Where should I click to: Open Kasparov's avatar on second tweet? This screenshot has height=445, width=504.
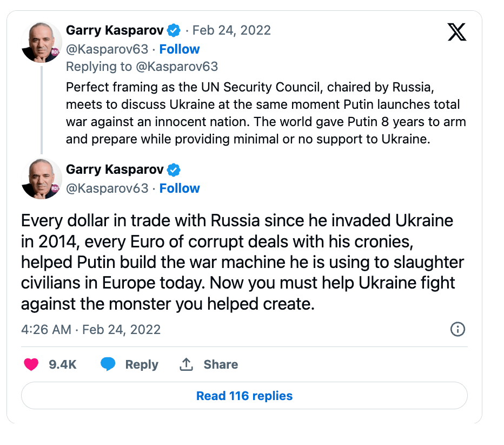click(x=42, y=178)
